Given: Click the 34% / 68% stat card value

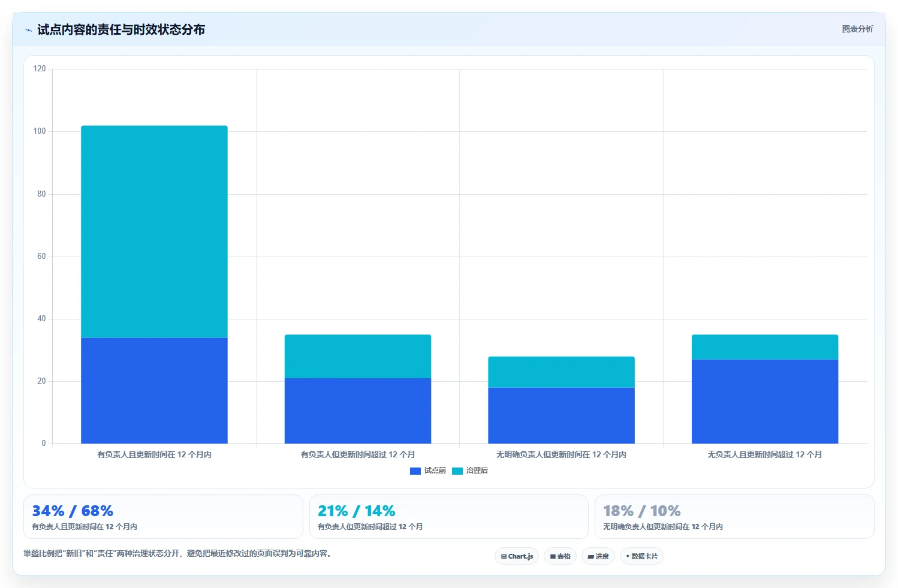Looking at the screenshot, I should (73, 511).
